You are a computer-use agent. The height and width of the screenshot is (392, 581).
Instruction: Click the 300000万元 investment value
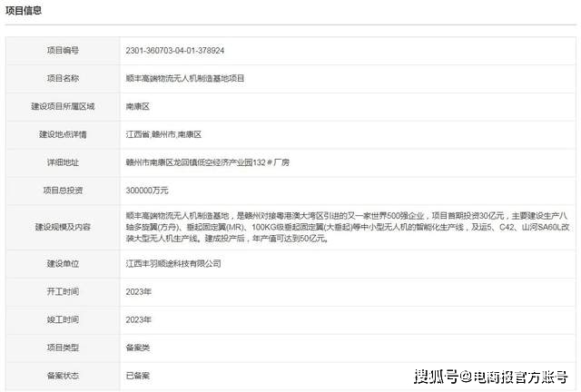point(147,190)
